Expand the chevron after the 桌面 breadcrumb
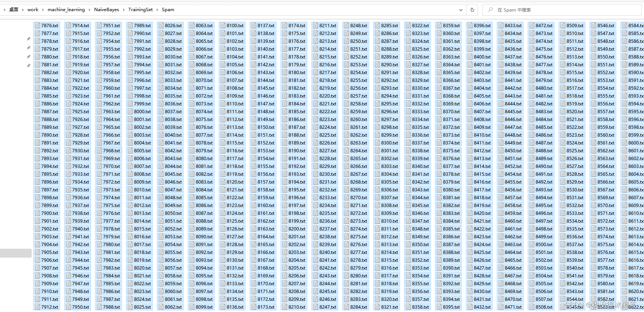 23,10
